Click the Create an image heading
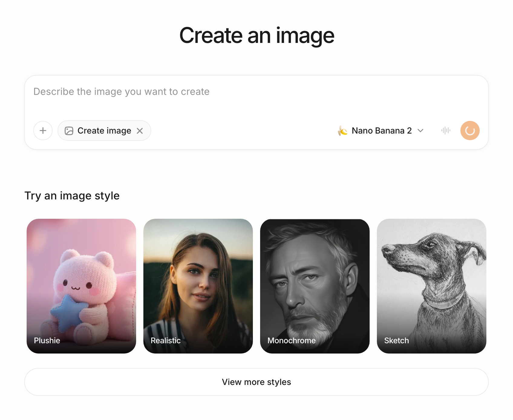Screen dimensions: 513x420 tap(257, 36)
